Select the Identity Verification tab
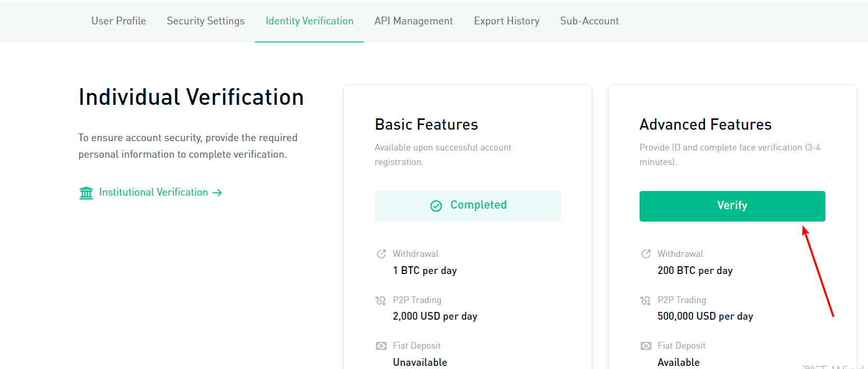This screenshot has height=369, width=868. point(309,21)
